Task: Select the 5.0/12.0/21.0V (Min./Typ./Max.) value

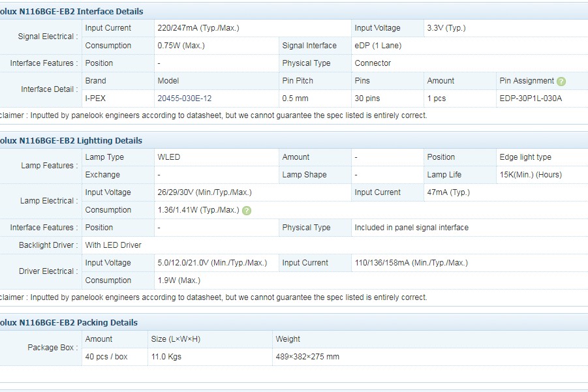Action: click(212, 263)
